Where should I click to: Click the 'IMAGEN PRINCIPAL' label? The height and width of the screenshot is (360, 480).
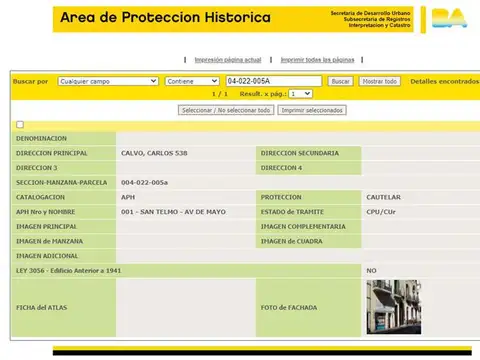click(x=46, y=226)
